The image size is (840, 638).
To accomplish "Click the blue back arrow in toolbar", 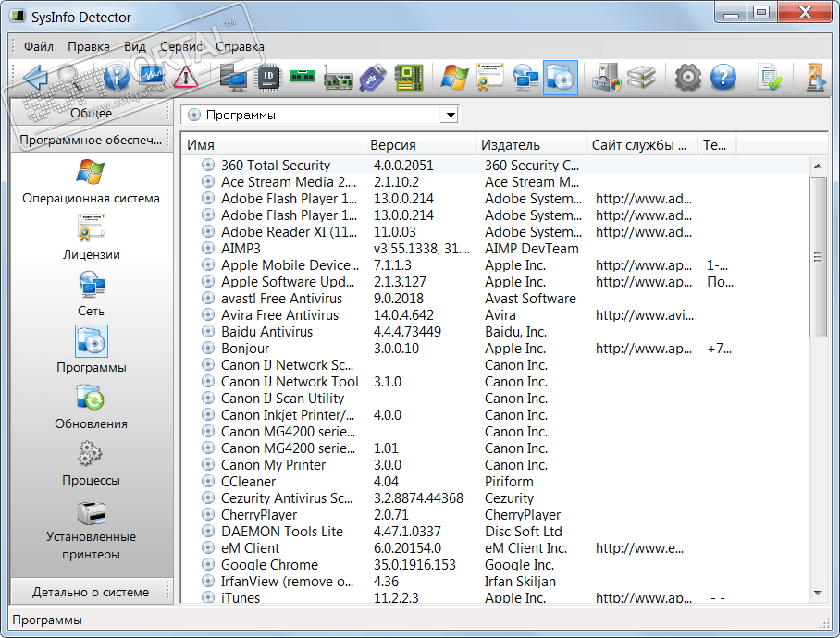I will 34,79.
